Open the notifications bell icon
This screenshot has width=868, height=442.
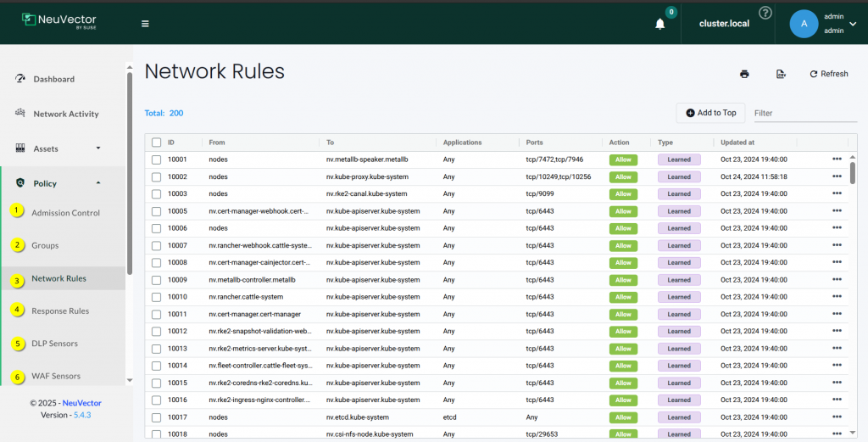coord(660,24)
